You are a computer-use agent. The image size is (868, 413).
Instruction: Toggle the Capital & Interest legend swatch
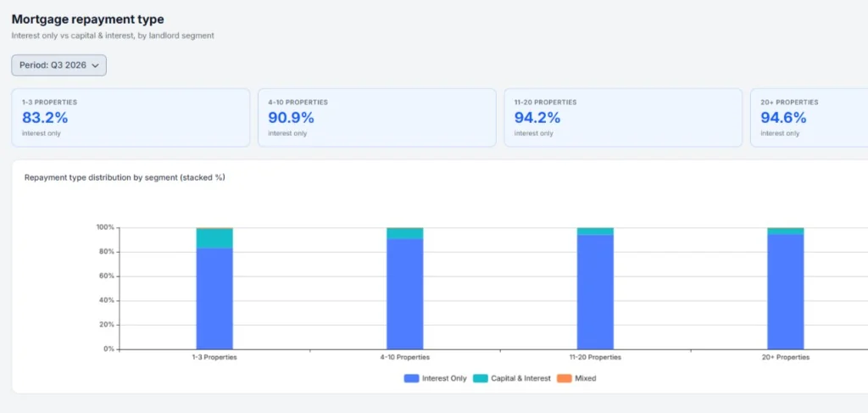(481, 379)
